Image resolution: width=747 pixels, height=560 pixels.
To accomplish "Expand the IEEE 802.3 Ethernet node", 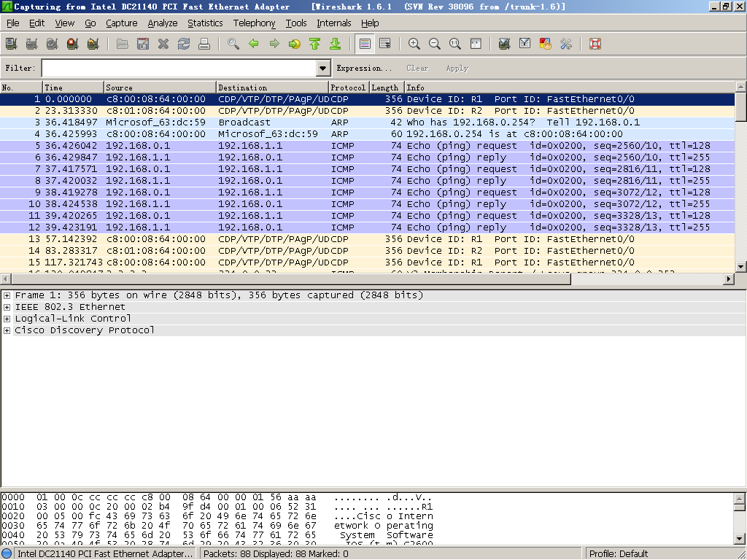I will click(x=7, y=307).
